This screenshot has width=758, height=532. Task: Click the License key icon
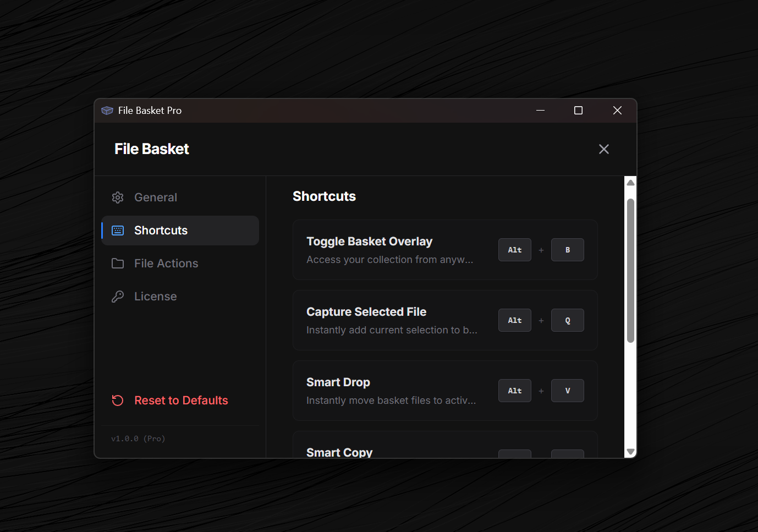click(x=118, y=297)
